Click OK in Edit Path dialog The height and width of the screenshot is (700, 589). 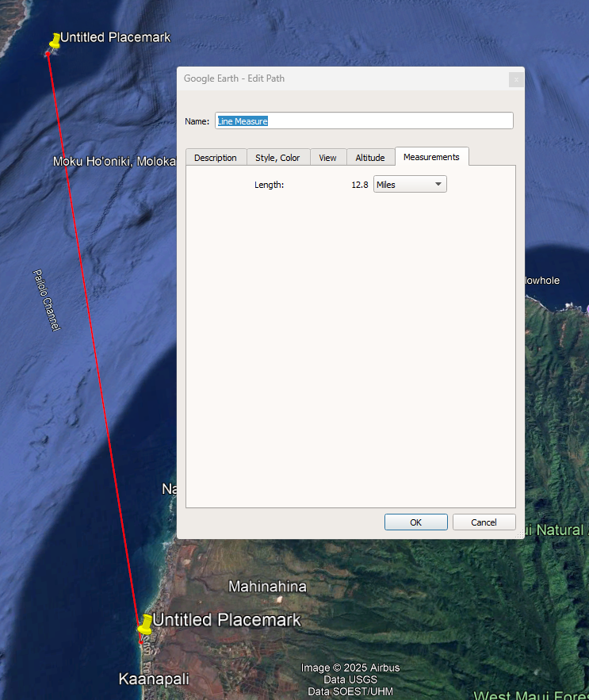pos(415,522)
